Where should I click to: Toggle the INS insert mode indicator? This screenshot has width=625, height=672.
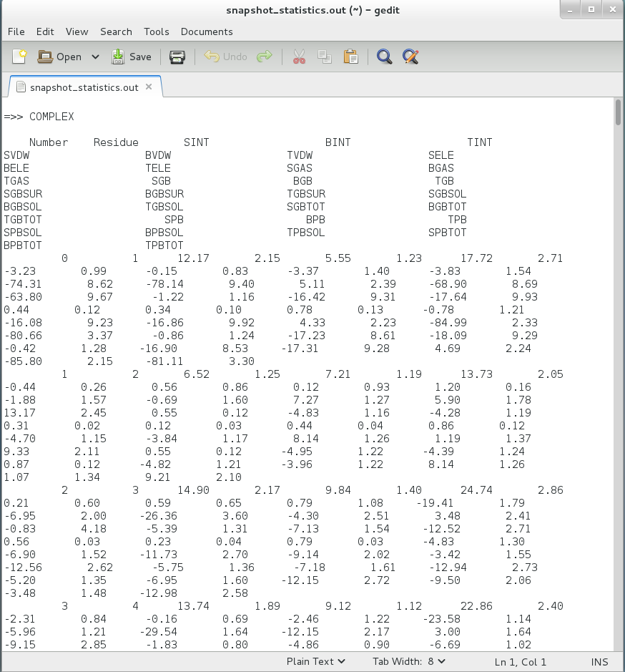600,661
